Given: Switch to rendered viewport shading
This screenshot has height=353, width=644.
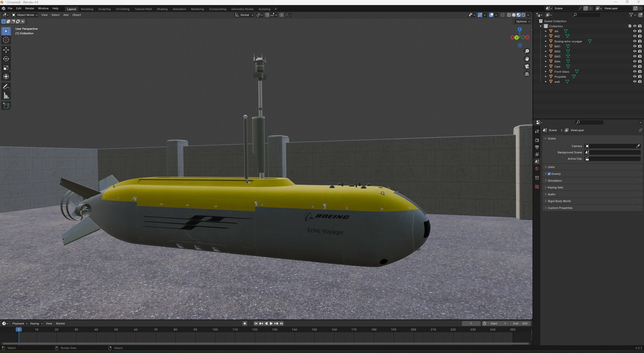Looking at the screenshot, I should coord(523,15).
